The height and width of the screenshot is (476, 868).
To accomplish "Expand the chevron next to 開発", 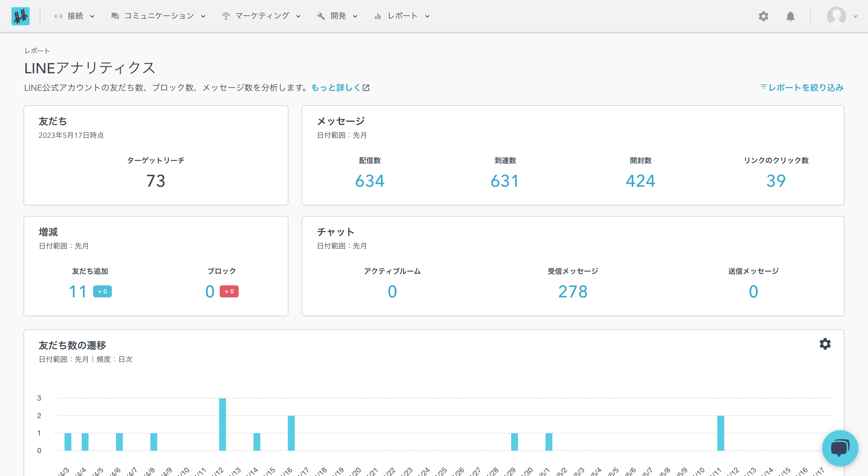I will point(355,16).
